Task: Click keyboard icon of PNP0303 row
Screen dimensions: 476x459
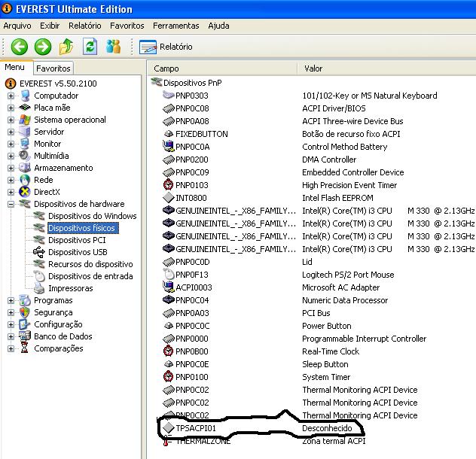Action: 168,96
